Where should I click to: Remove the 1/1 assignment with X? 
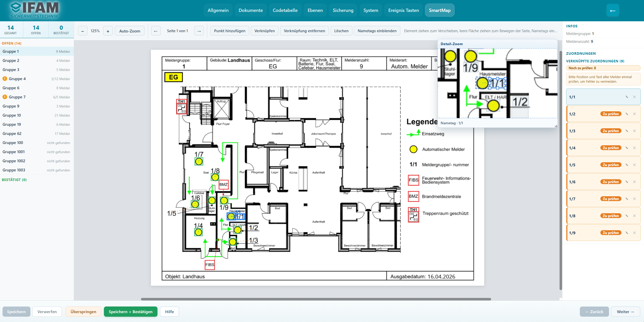pos(634,97)
